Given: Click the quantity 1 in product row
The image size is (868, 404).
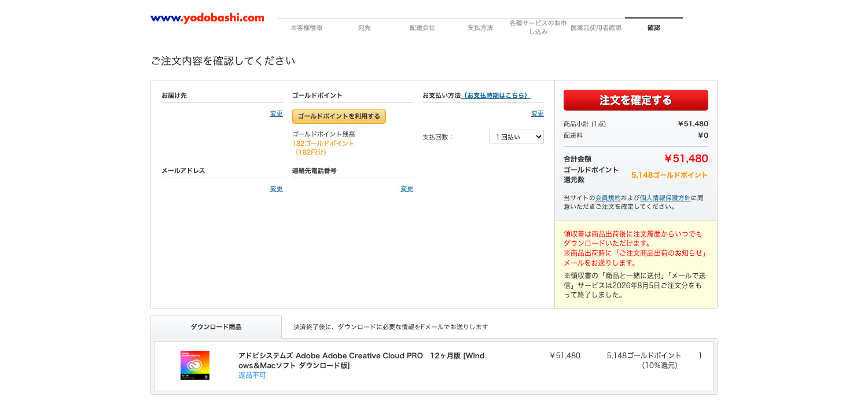Looking at the screenshot, I should coord(700,356).
